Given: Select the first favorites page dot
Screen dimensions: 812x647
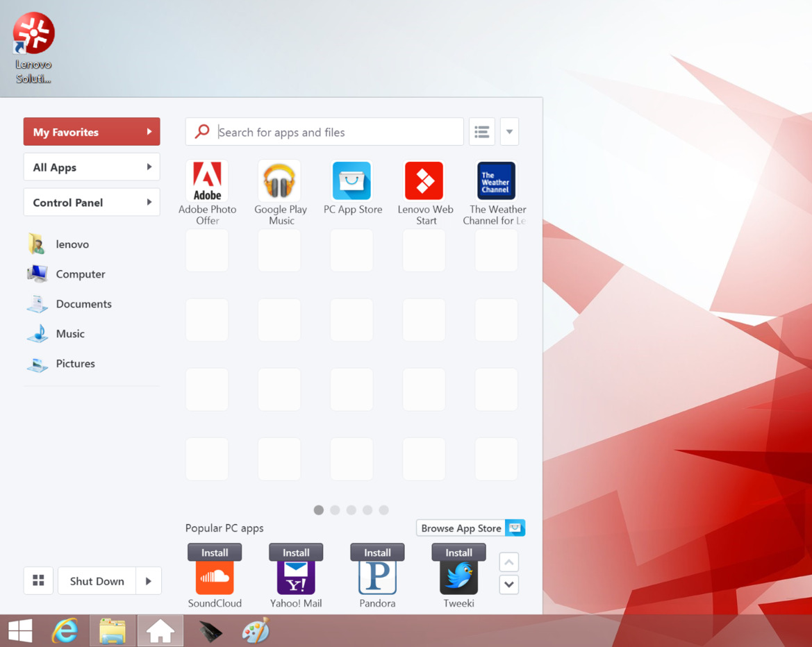Looking at the screenshot, I should pyautogui.click(x=319, y=510).
